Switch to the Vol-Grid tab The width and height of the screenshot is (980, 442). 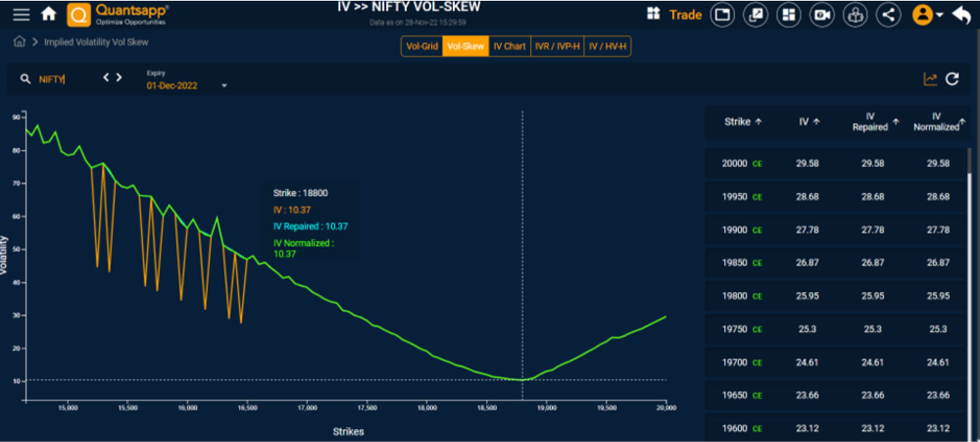click(422, 46)
